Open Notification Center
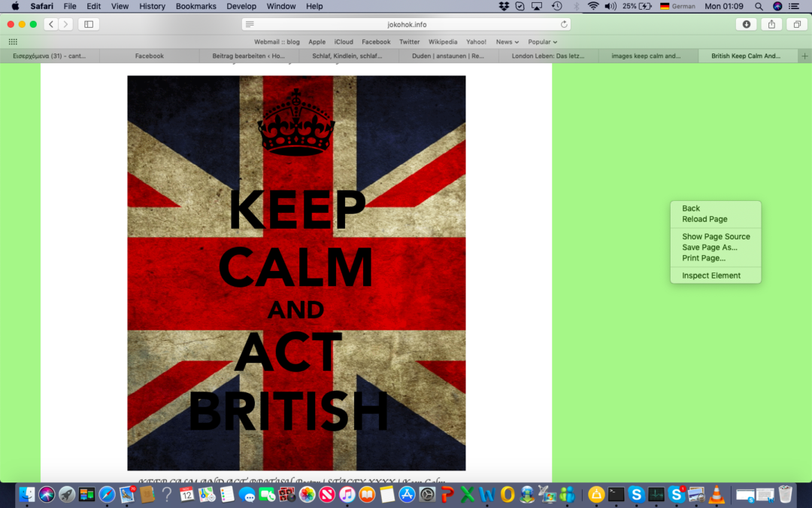The height and width of the screenshot is (508, 812). point(794,6)
